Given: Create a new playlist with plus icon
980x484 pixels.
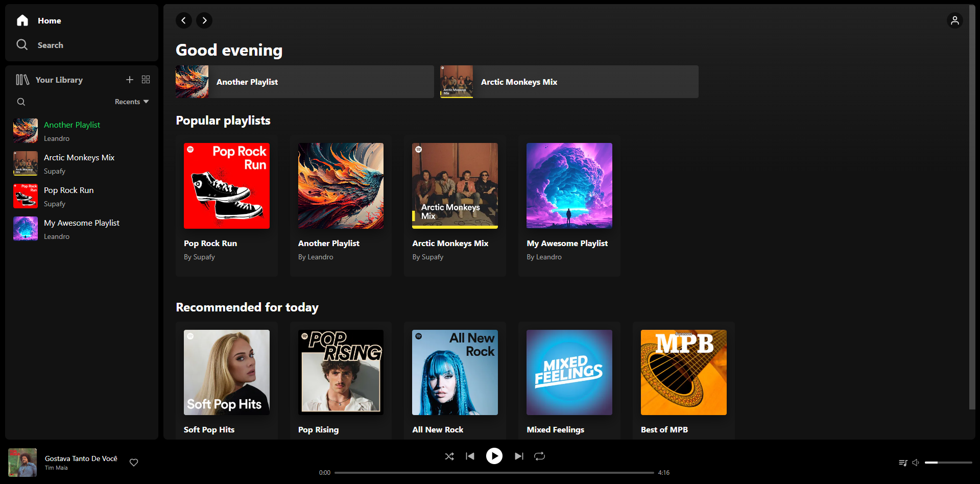Looking at the screenshot, I should (x=130, y=80).
